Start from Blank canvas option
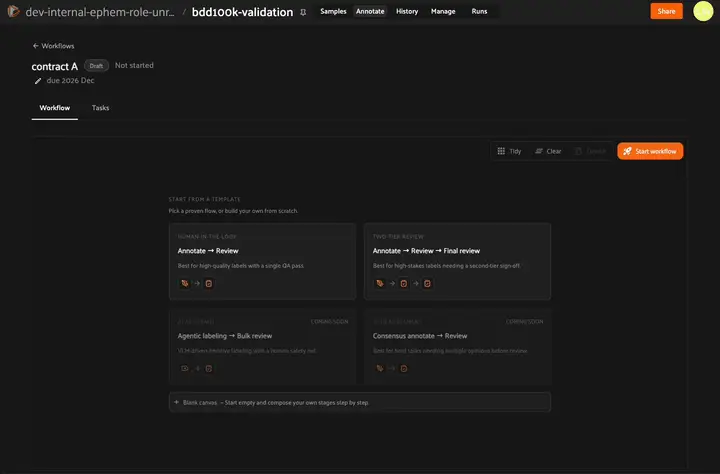 tap(360, 402)
